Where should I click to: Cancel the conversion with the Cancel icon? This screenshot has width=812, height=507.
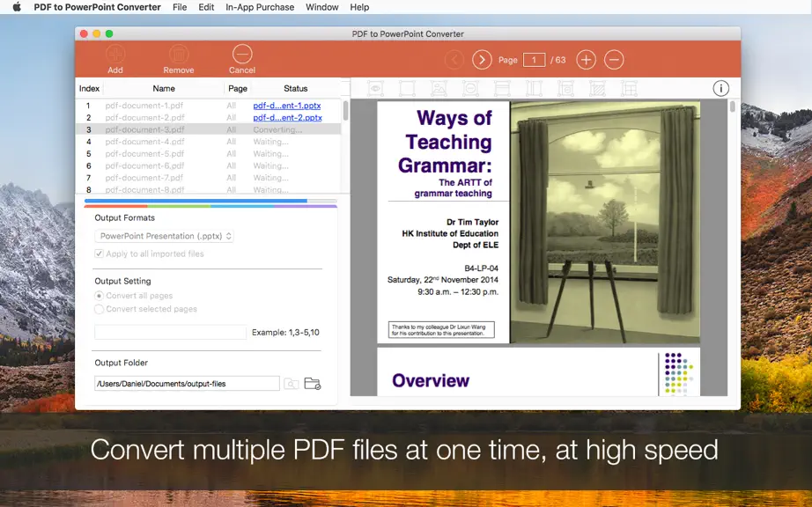tap(242, 54)
